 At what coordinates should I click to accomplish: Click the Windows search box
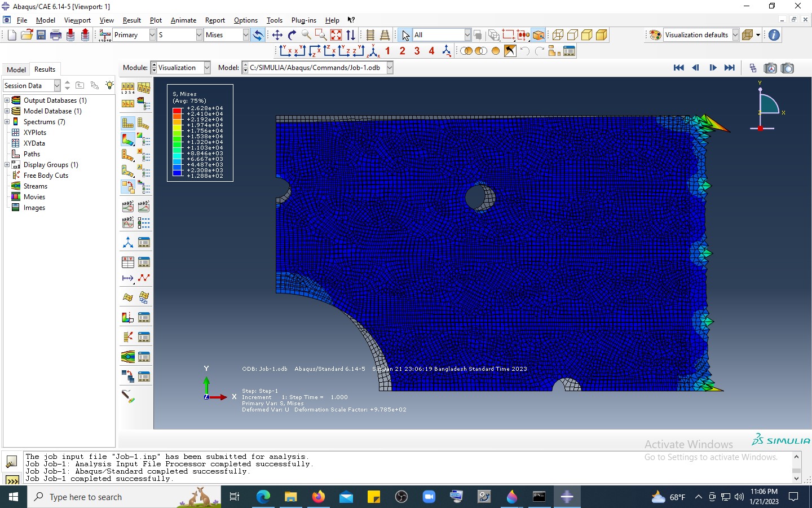[x=124, y=497]
